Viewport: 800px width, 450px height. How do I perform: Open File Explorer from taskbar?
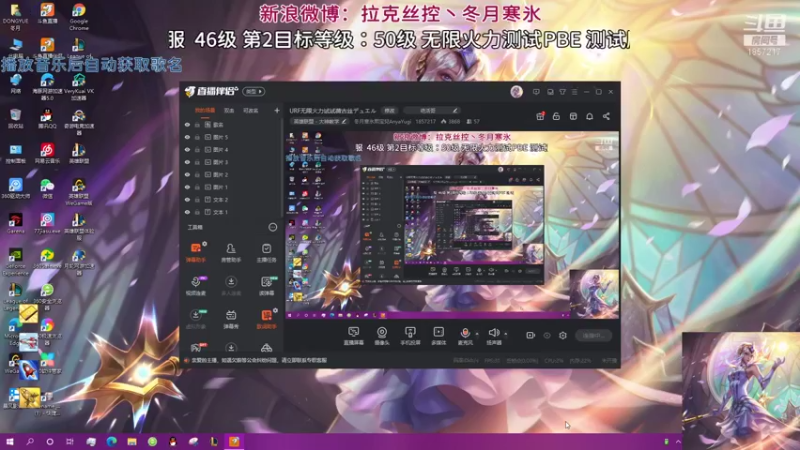132,441
